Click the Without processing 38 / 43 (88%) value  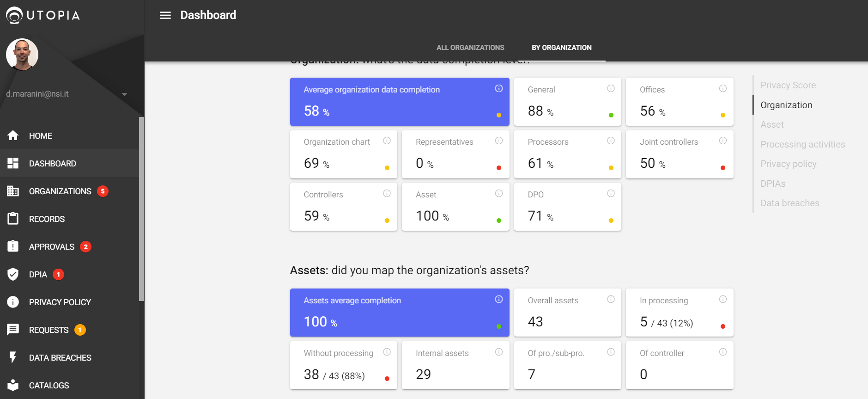(x=334, y=374)
